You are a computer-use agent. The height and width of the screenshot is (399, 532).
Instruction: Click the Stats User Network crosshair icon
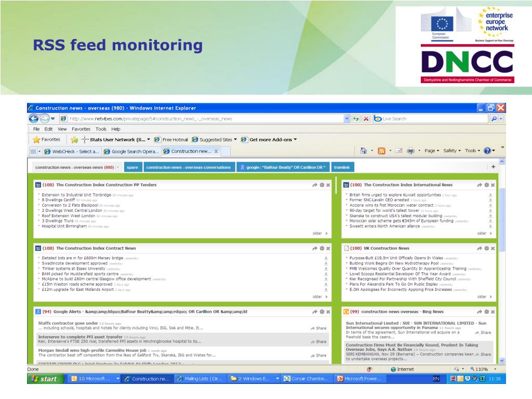85,139
